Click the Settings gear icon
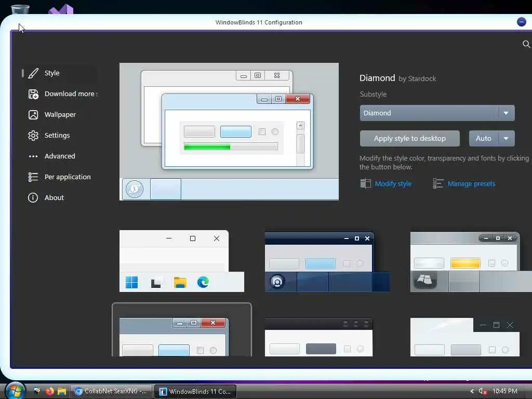 [x=33, y=136]
